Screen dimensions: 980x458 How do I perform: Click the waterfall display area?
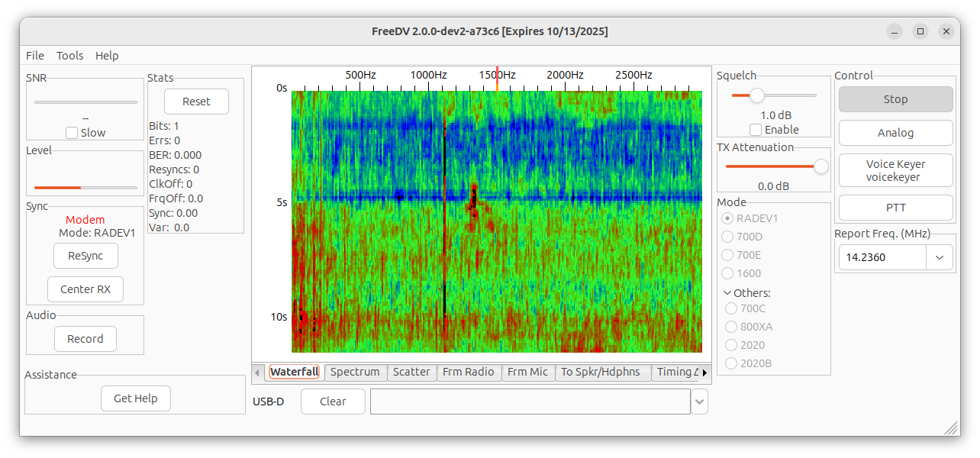tap(497, 221)
